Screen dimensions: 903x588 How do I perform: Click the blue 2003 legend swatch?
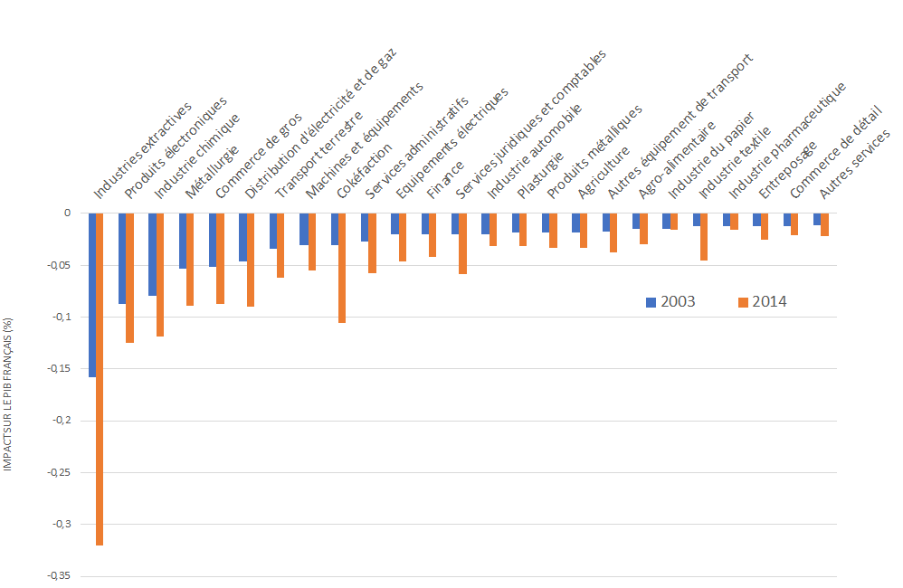[x=651, y=302]
